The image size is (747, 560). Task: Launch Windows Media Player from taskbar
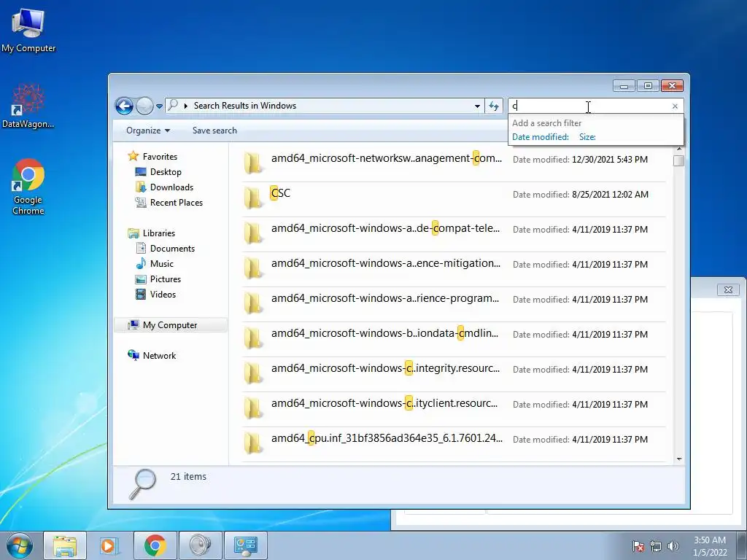pos(109,545)
